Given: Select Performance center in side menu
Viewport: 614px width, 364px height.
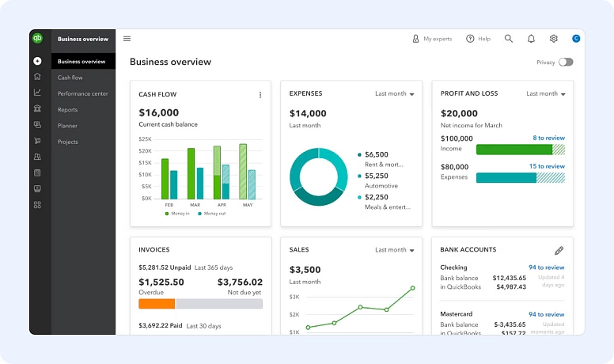Looking at the screenshot, I should (x=82, y=93).
